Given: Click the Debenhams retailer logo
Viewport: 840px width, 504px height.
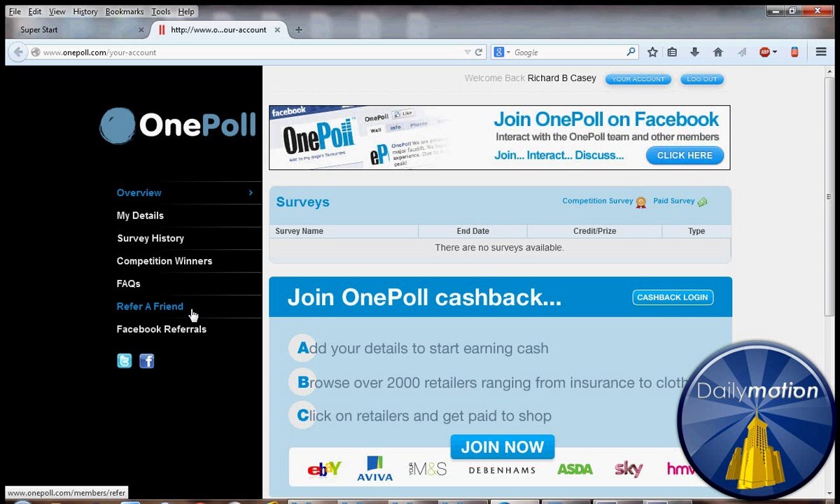Looking at the screenshot, I should click(x=502, y=470).
